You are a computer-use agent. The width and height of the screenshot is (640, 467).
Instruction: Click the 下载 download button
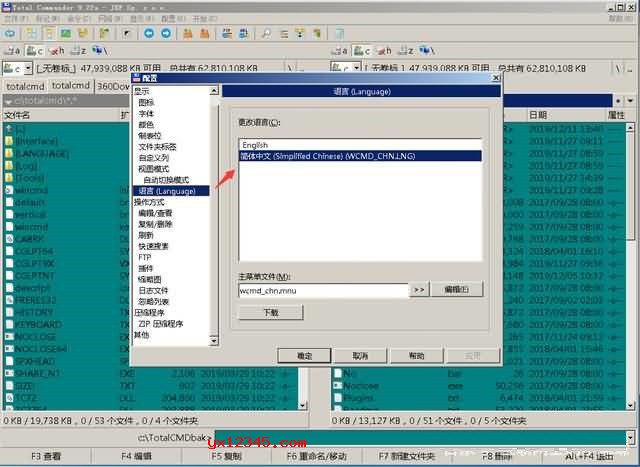tap(271, 313)
